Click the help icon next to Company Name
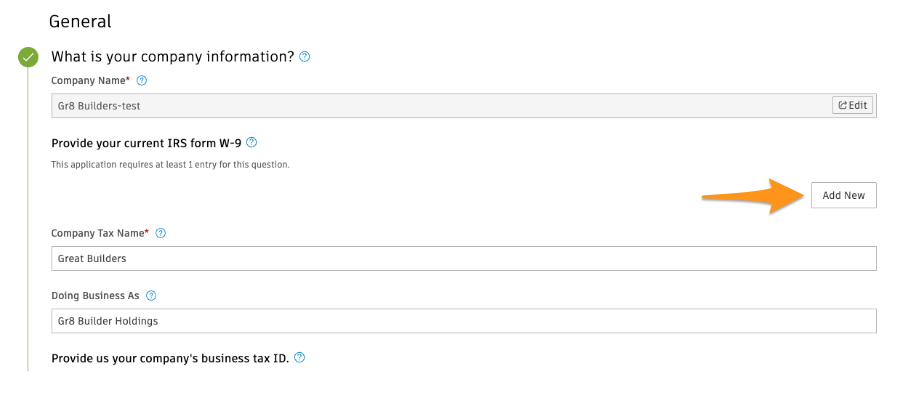Screen dimensions: 911x394 point(141,80)
